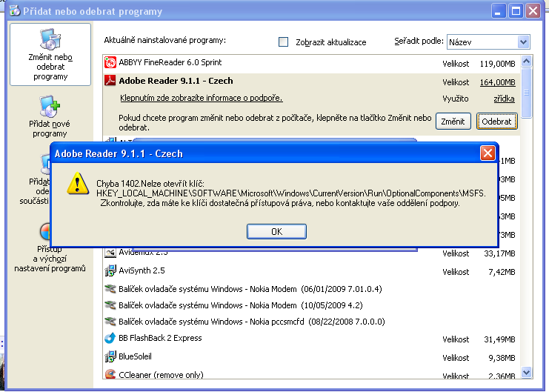Open the support information link for Adobe Reader
Viewport: 549px width, 392px height.
click(201, 98)
